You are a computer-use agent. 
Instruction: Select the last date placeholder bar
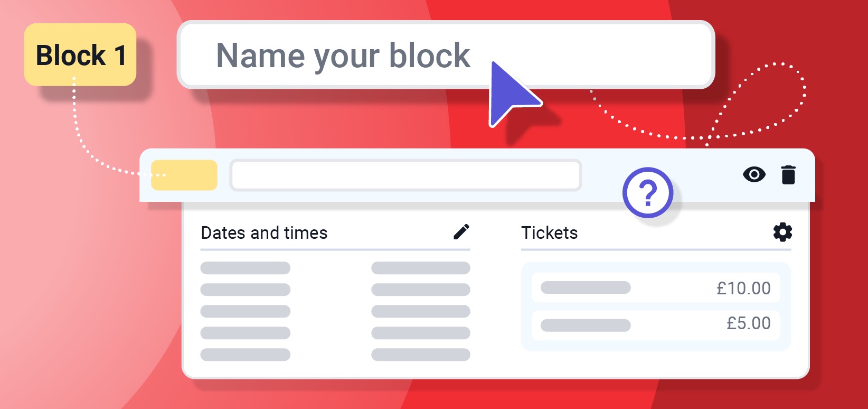pyautogui.click(x=246, y=355)
